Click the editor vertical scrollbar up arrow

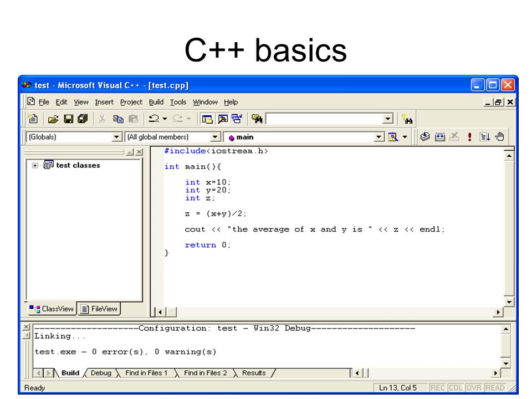(509, 156)
